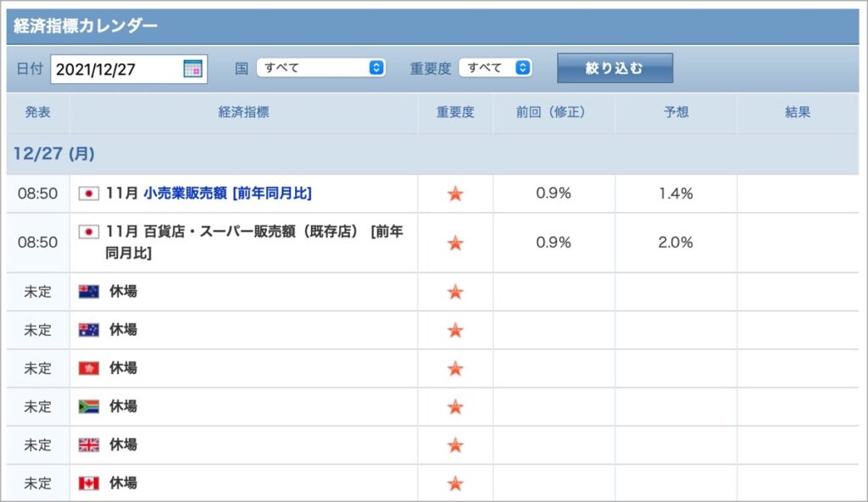Click the Japan flag beside 小売業販売額

coord(88,193)
